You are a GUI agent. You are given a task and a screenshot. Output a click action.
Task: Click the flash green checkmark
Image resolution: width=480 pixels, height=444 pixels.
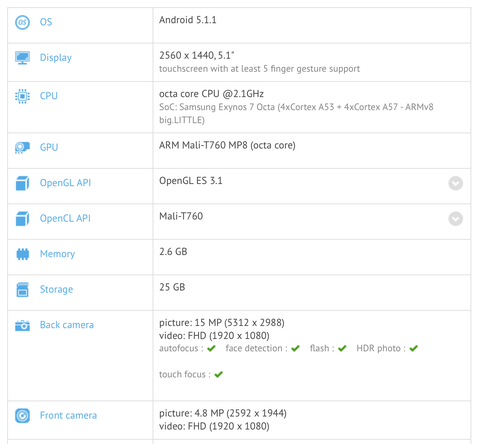click(342, 348)
